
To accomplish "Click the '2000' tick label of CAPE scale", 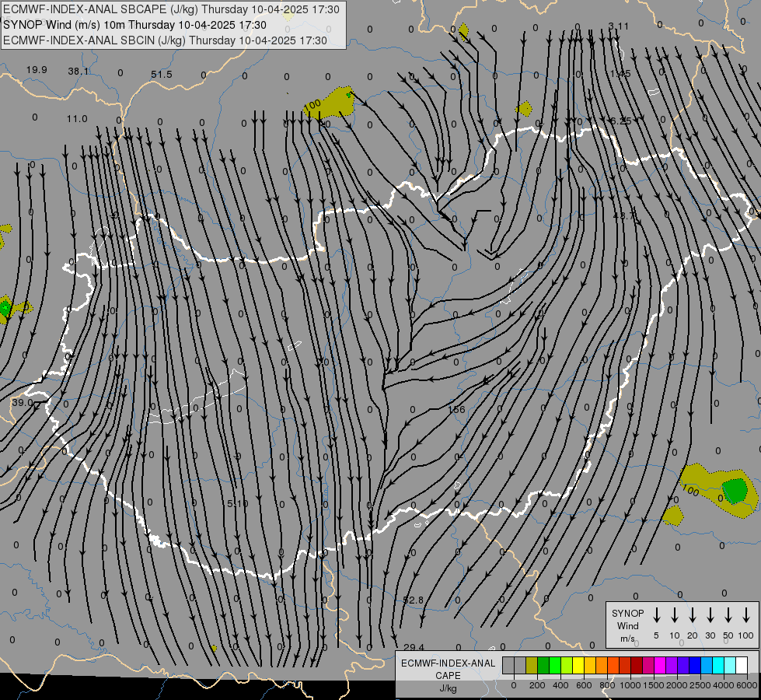I will pyautogui.click(x=677, y=685).
